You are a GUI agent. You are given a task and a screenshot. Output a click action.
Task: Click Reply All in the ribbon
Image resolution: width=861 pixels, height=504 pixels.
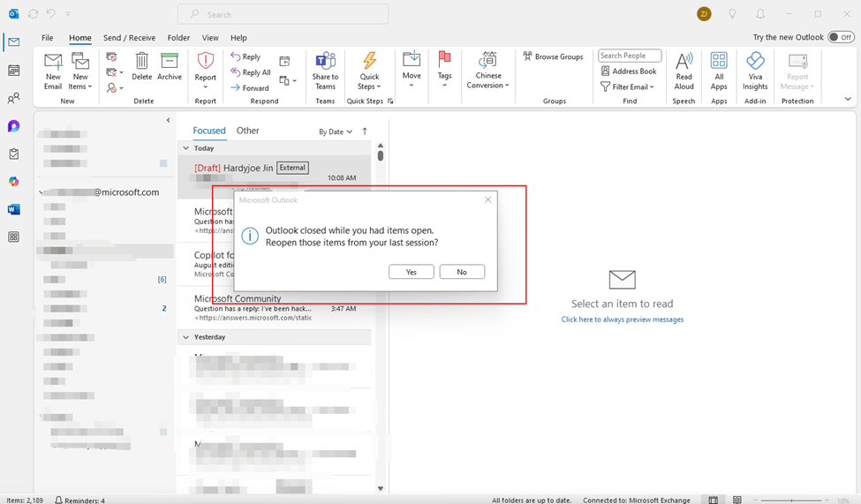(251, 71)
